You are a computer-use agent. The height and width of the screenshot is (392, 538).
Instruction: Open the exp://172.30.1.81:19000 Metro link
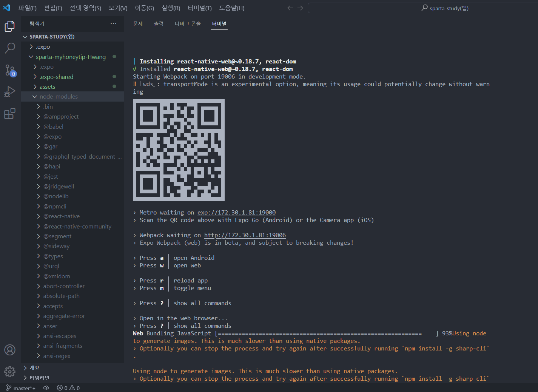237,213
